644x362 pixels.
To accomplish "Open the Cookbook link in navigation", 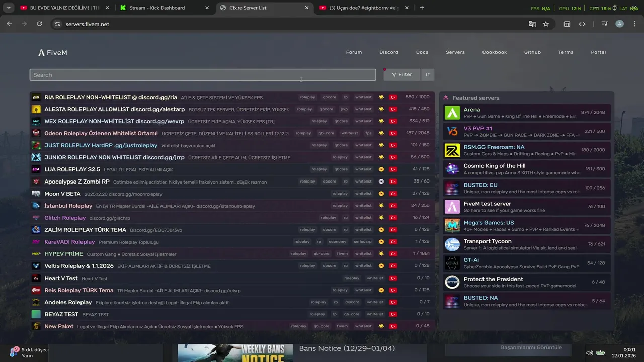I will pyautogui.click(x=495, y=52).
